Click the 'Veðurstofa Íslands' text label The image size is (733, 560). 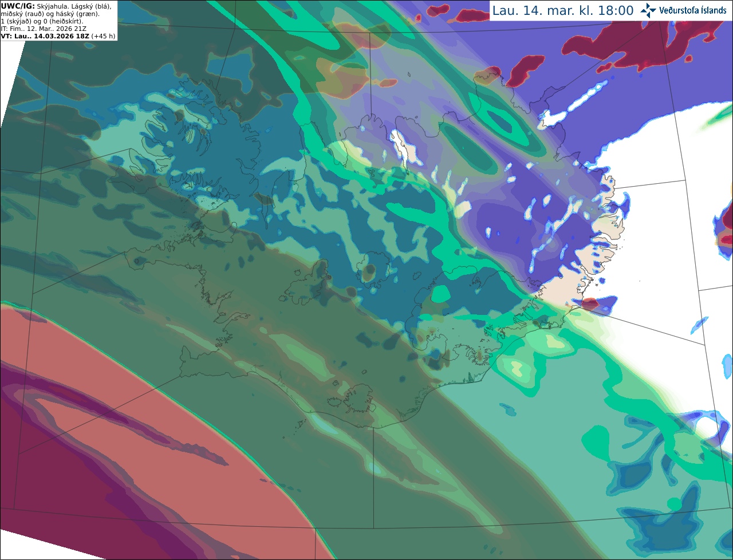(693, 10)
